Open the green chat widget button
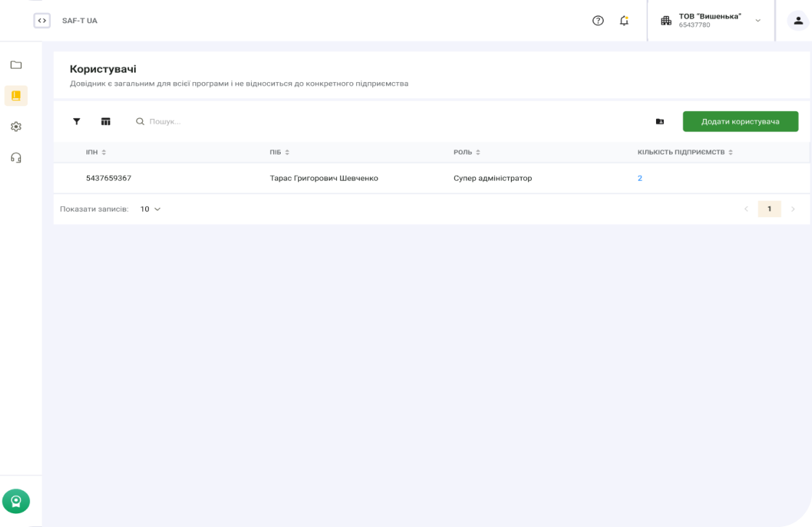 pyautogui.click(x=16, y=501)
